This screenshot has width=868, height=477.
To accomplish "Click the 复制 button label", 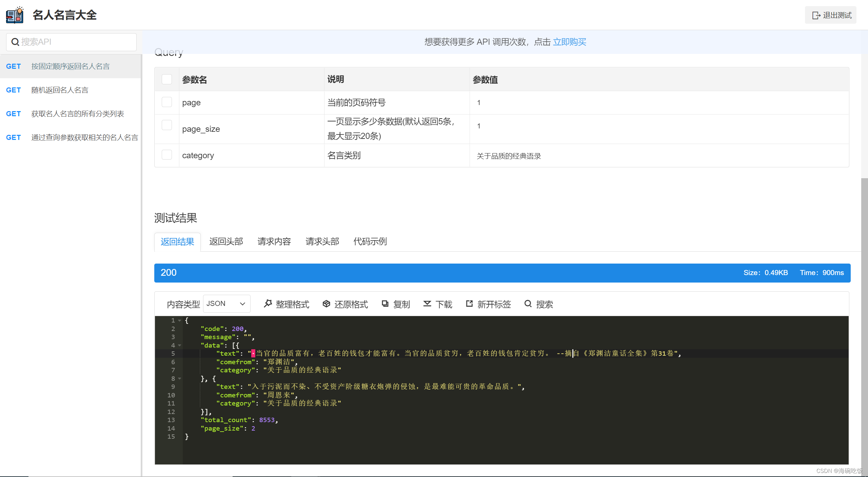I will point(401,305).
